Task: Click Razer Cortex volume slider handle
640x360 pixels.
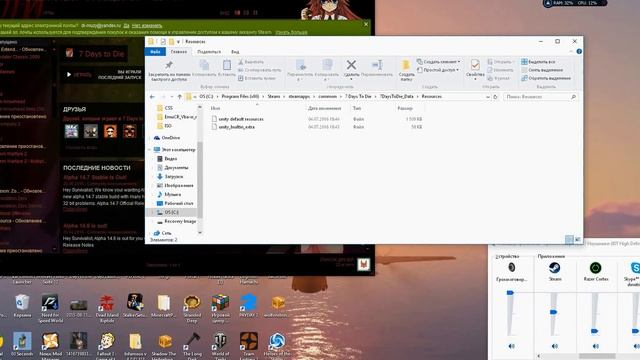Action: coord(595,331)
